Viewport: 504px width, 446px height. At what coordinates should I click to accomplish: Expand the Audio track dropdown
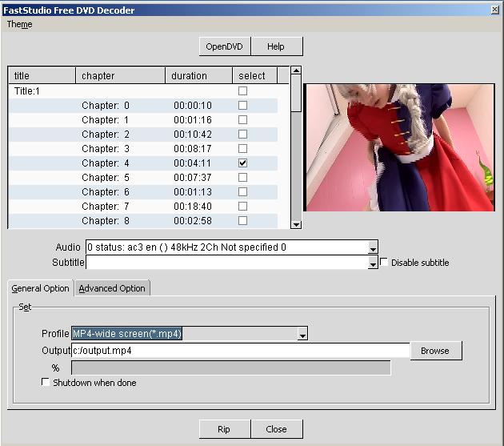tap(373, 247)
